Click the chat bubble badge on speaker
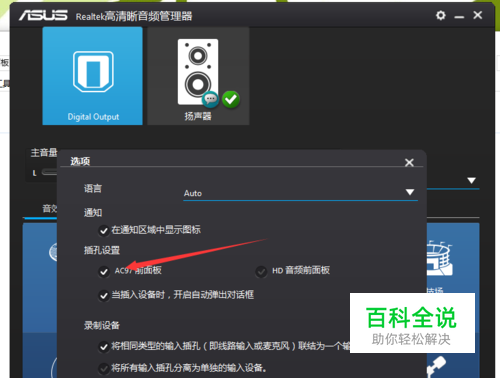The image size is (500, 378). (x=210, y=99)
